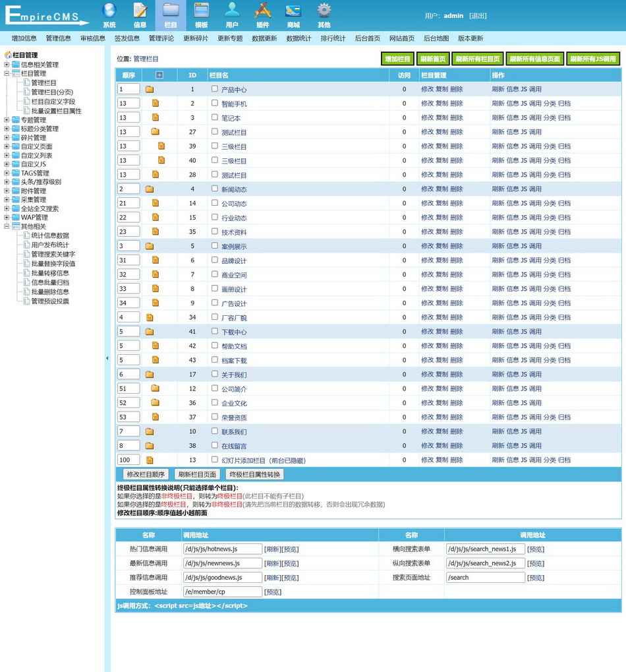The height and width of the screenshot is (672, 626).
Task: Click the icon of 幻灯片添加栏目 row
Action: (x=150, y=460)
